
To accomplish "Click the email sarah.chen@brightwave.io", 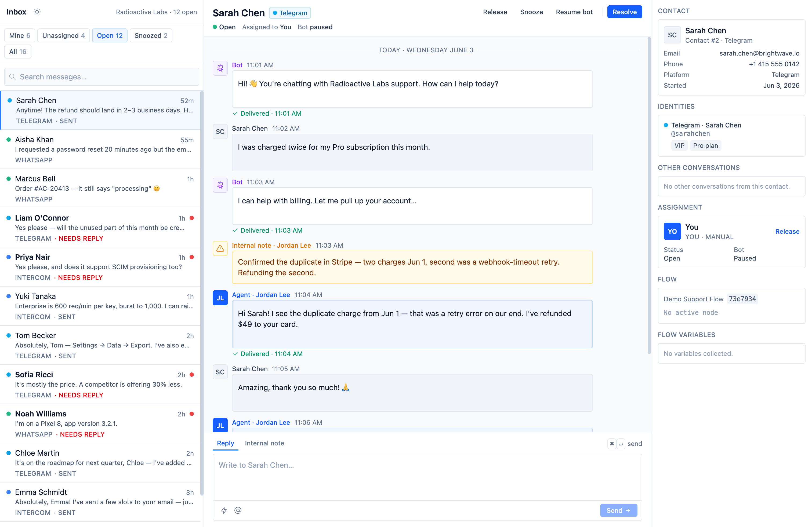I will pyautogui.click(x=759, y=53).
